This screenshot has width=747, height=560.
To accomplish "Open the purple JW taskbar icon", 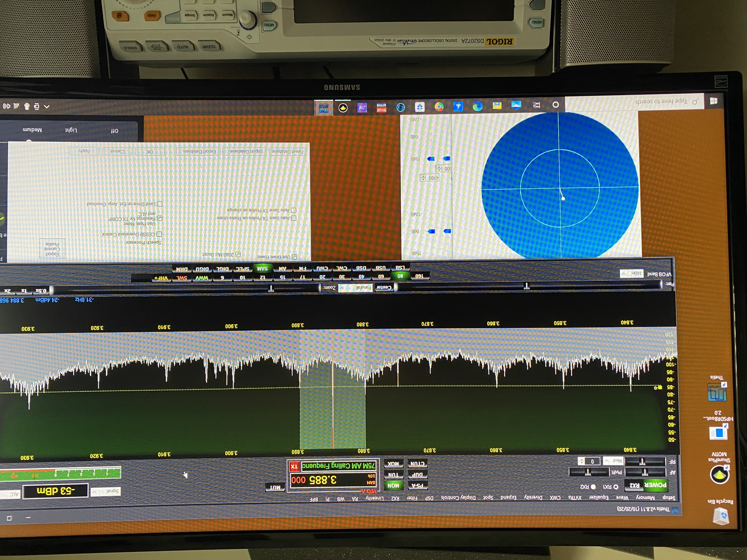I will coord(362,108).
